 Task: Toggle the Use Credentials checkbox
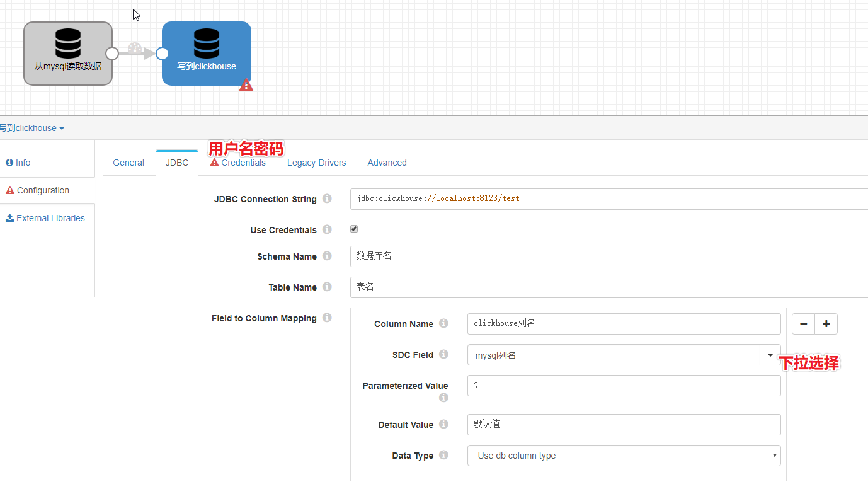click(x=354, y=229)
